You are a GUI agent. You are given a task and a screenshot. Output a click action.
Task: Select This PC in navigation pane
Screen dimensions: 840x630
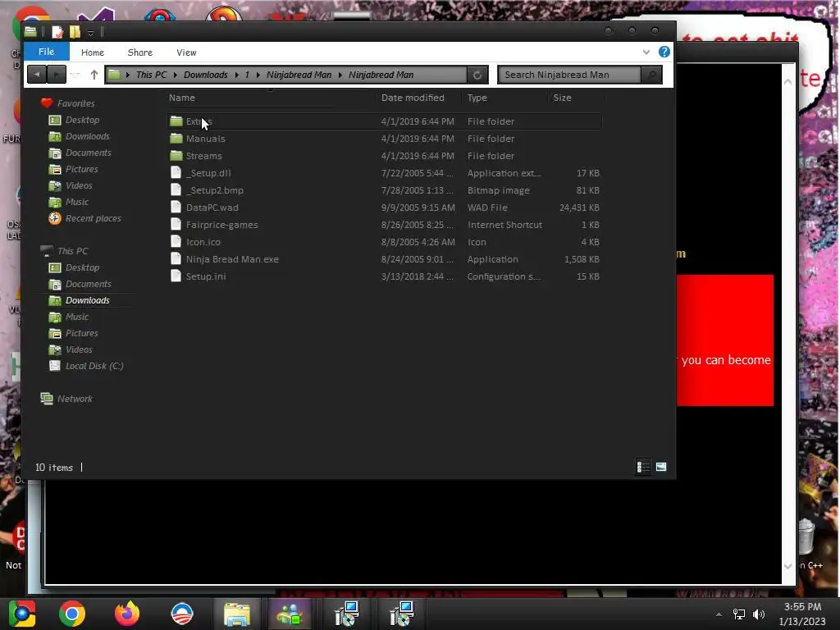(x=72, y=251)
